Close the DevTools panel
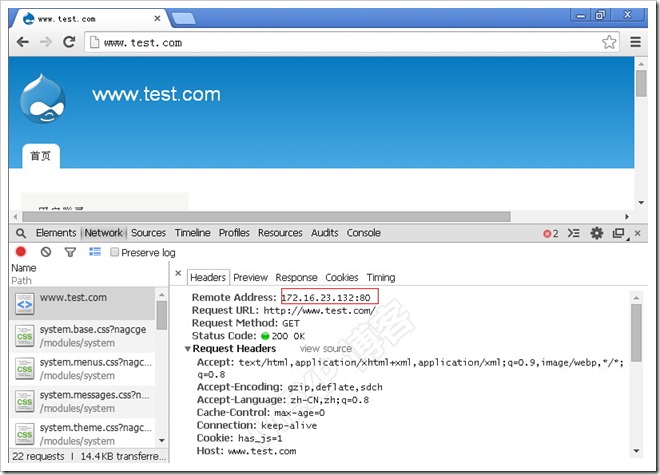 click(x=638, y=233)
